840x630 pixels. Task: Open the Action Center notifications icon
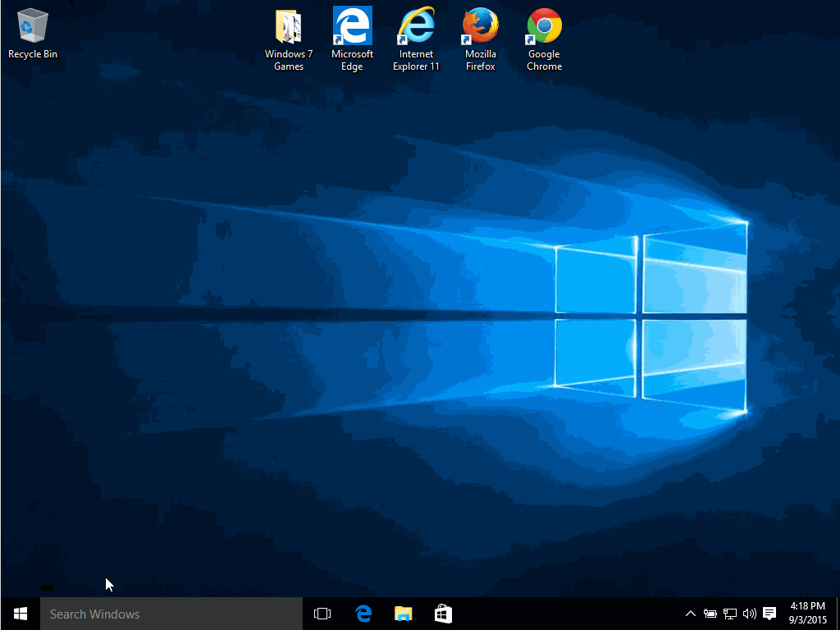point(769,614)
